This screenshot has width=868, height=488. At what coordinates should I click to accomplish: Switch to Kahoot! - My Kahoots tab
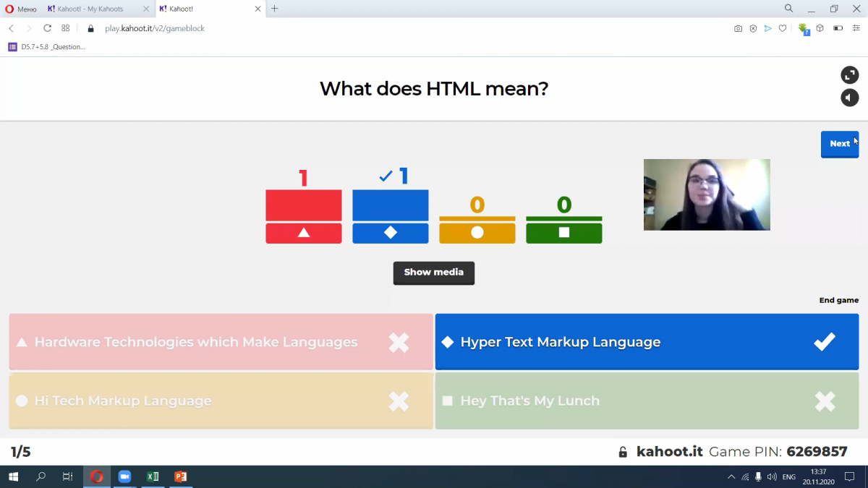90,9
